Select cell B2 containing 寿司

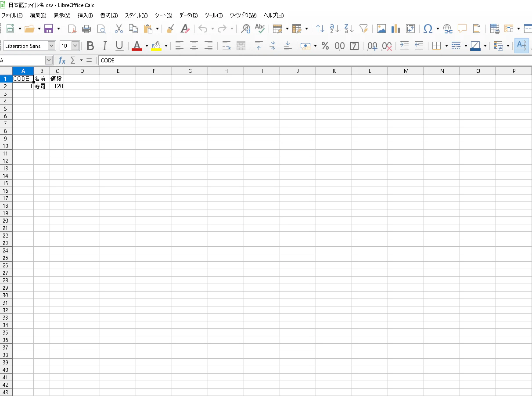coord(42,86)
